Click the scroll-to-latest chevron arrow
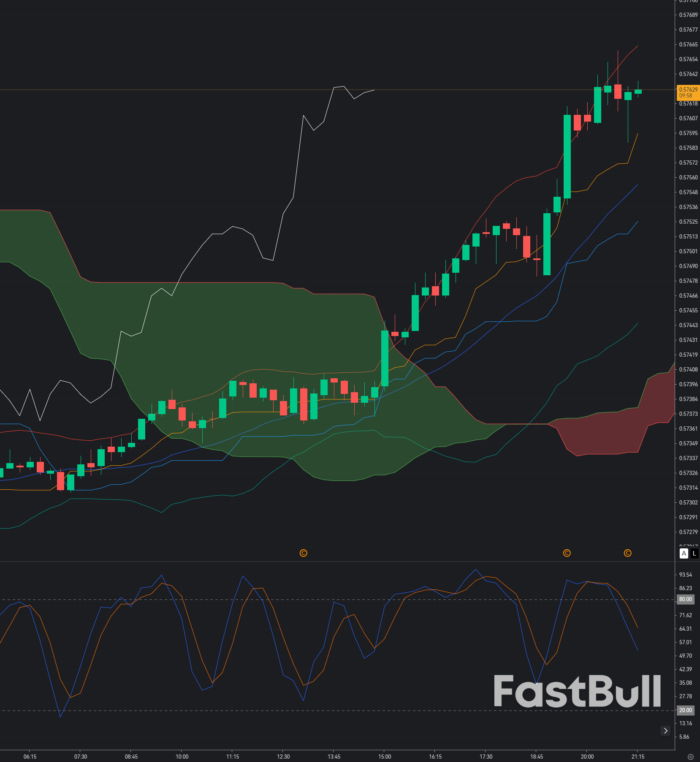 (x=665, y=730)
